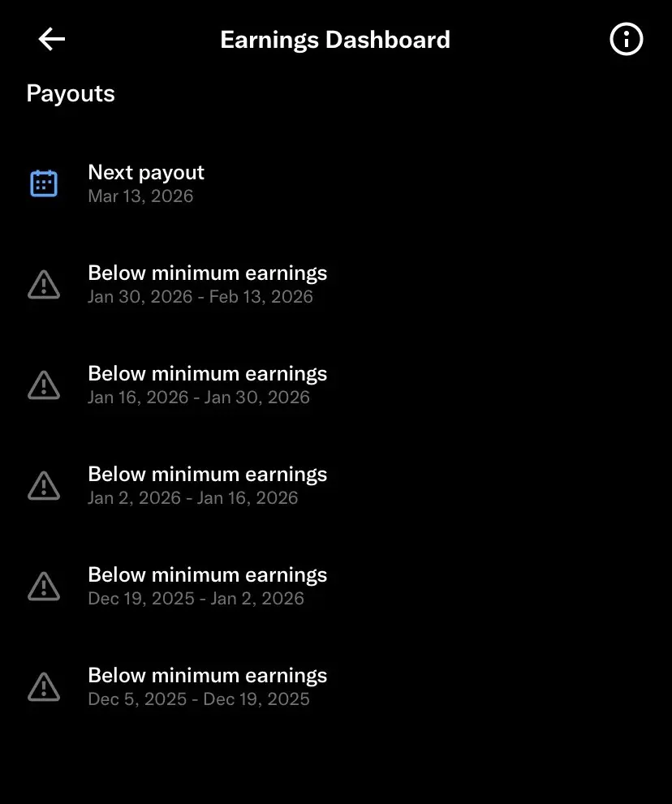672x804 pixels.
Task: Click the date range Jan 30, 2026 - Feb 13, 2026
Action: click(x=200, y=297)
